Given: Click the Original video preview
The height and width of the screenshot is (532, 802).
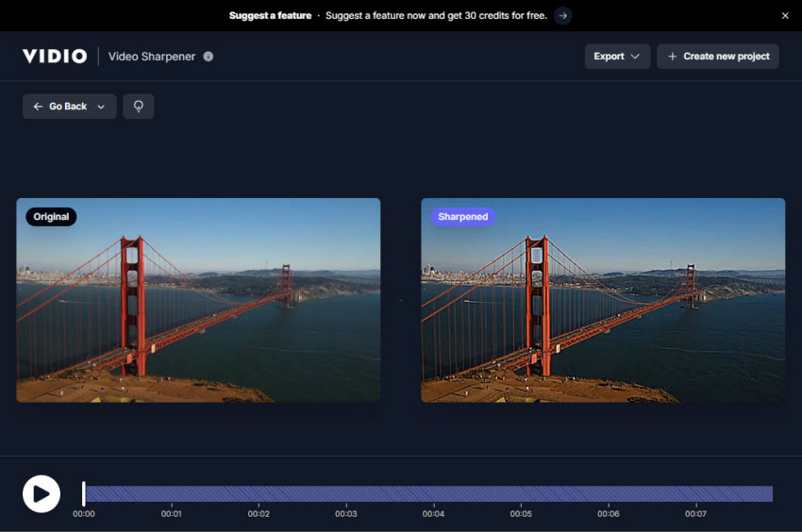Looking at the screenshot, I should point(198,300).
